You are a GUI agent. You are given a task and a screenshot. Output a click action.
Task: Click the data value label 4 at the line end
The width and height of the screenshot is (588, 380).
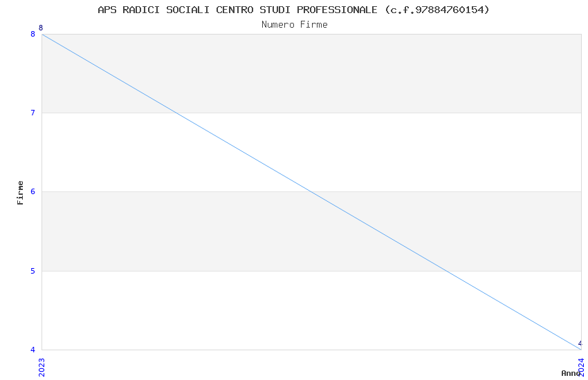[580, 343]
